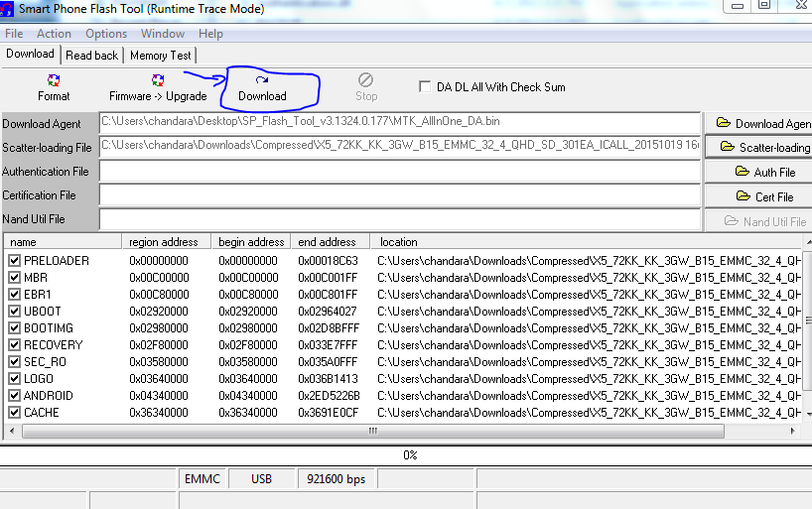Select region address 0x02920000 cell

tap(159, 312)
